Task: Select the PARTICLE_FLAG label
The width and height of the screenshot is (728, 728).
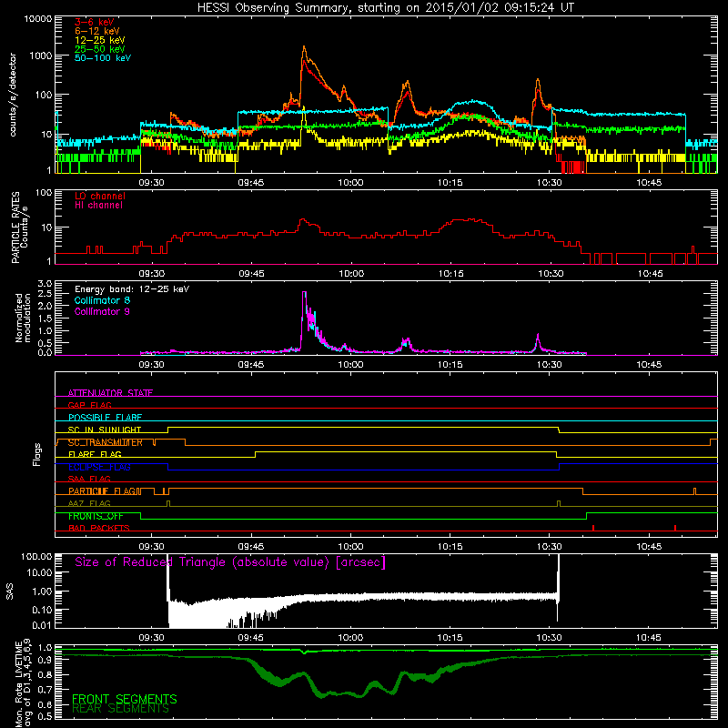Action: [102, 491]
